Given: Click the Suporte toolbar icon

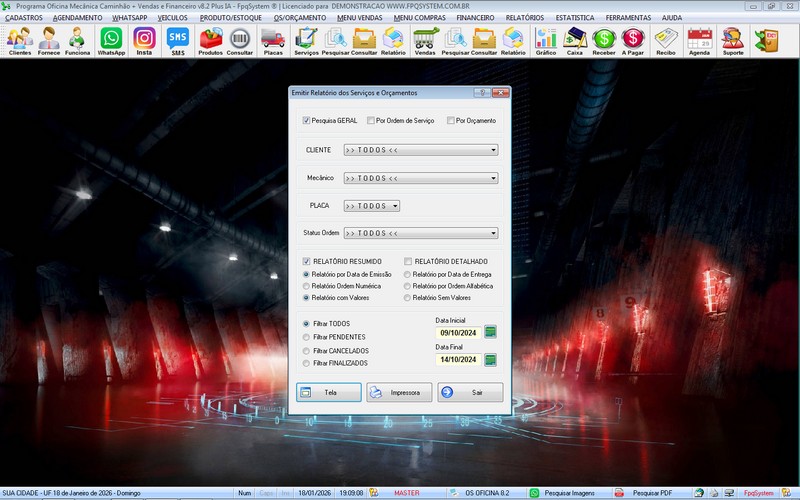Looking at the screenshot, I should pos(733,40).
